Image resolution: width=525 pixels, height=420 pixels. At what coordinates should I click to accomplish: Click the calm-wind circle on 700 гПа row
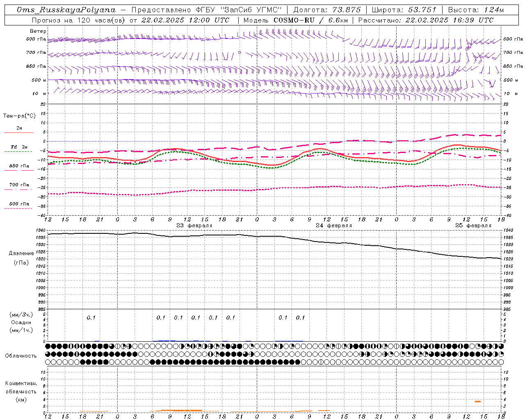[x=240, y=52]
